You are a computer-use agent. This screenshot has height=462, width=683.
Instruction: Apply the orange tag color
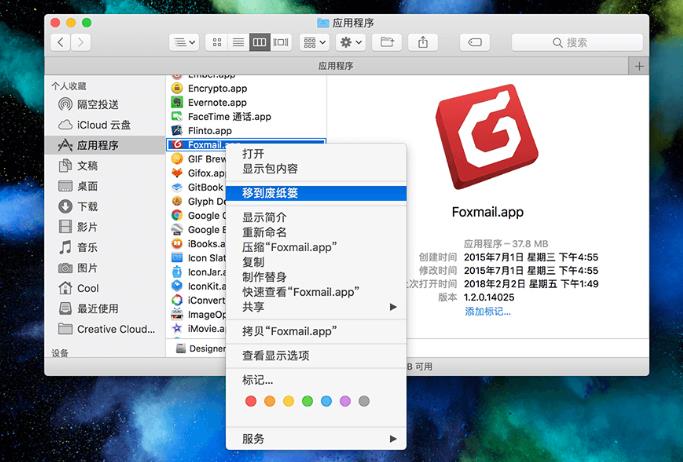(270, 401)
